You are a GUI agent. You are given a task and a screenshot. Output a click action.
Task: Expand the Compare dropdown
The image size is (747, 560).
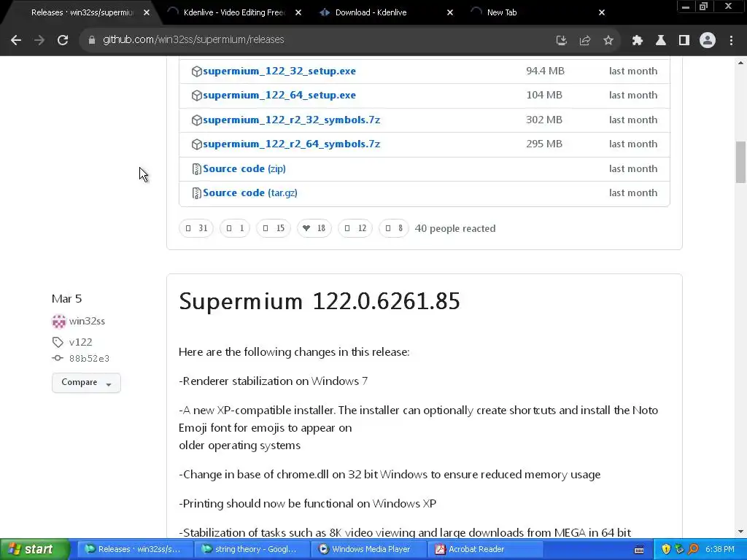click(86, 383)
